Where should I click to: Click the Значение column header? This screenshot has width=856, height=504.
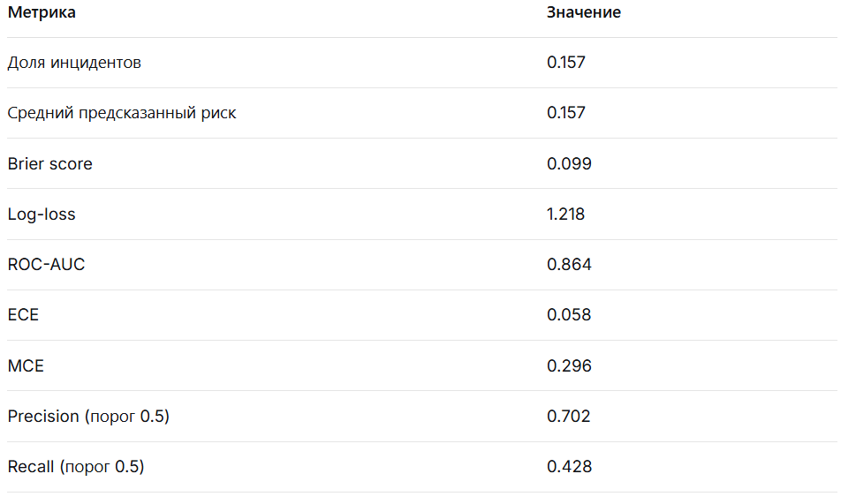click(x=584, y=12)
